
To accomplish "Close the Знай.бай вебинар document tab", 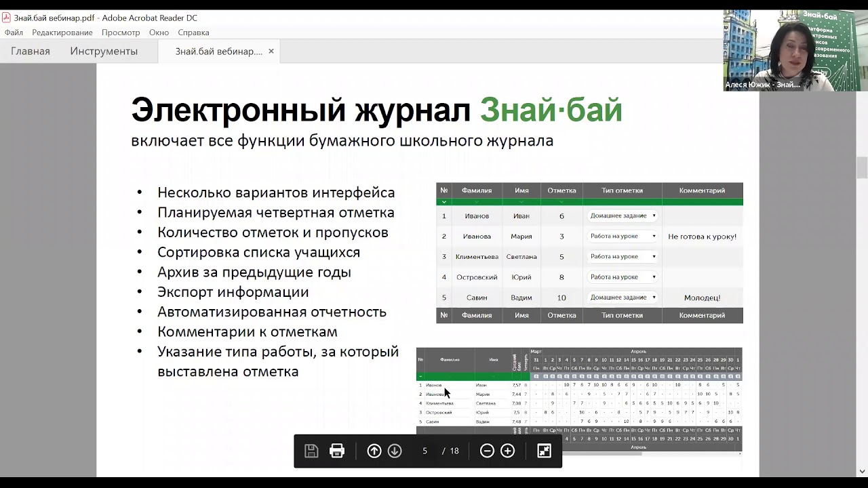I will pos(271,51).
